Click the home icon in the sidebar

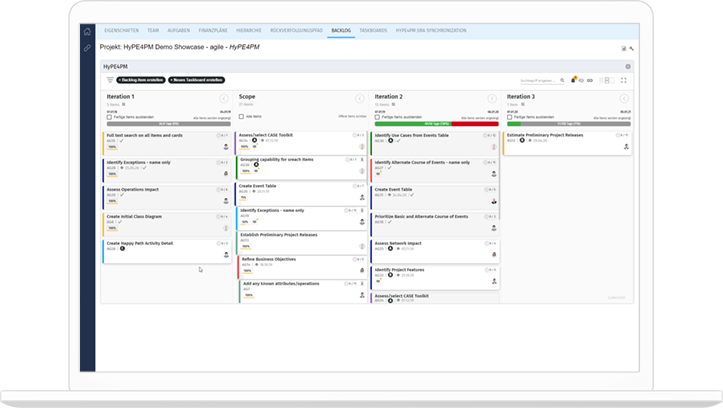pos(87,32)
